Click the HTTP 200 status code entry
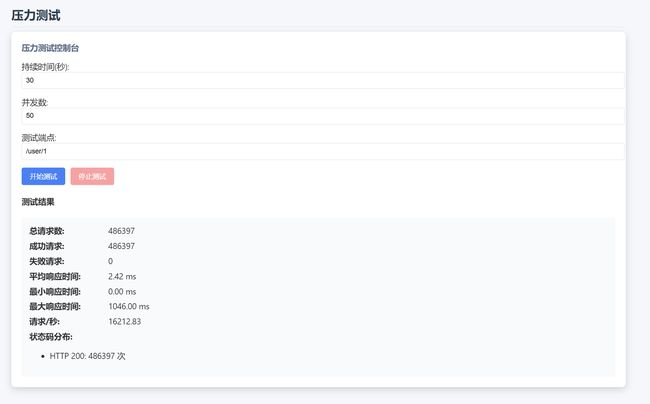 tap(87, 356)
